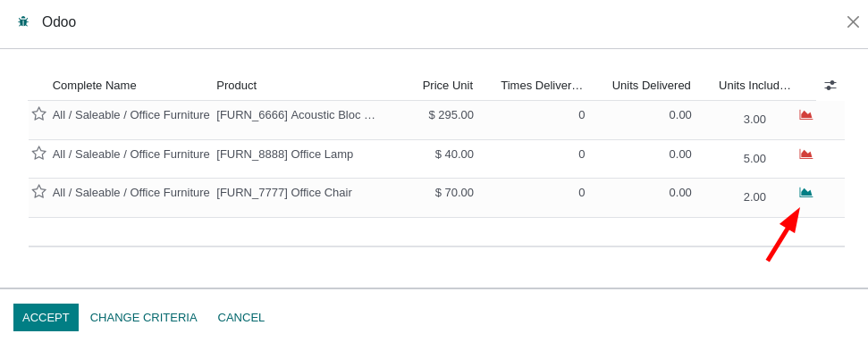
Task: Click the Odoo bug icon in dialog header
Action: pyautogui.click(x=23, y=21)
